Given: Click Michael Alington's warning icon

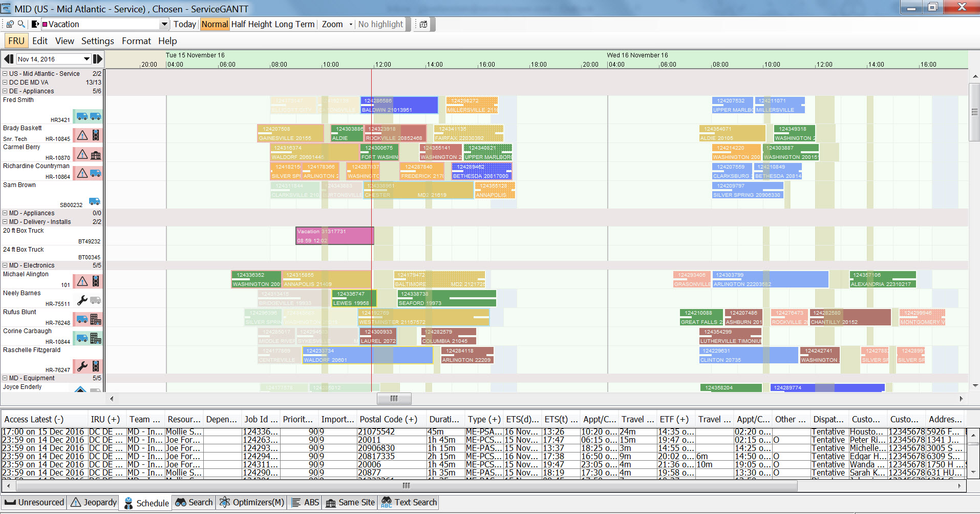Looking at the screenshot, I should tap(82, 281).
